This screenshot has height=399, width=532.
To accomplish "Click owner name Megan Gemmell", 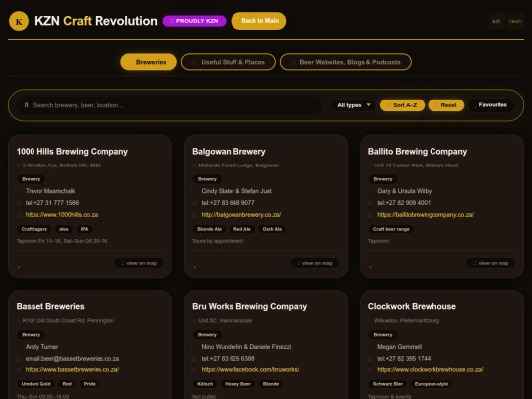I will point(399,347).
